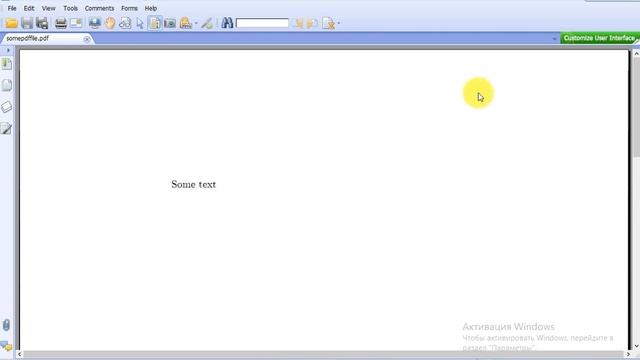Click the Find Previous arrow icon
Screen dimensions: 640x360
point(298,23)
